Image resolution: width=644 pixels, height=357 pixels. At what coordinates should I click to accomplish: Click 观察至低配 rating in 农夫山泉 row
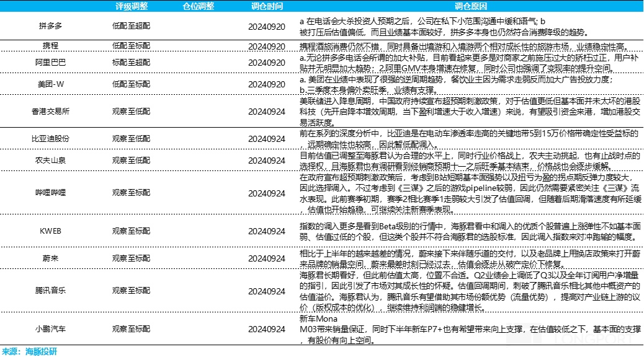point(131,161)
